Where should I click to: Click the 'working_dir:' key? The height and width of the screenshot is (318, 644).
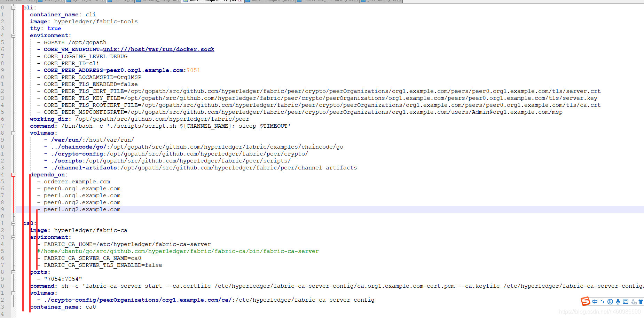point(50,119)
